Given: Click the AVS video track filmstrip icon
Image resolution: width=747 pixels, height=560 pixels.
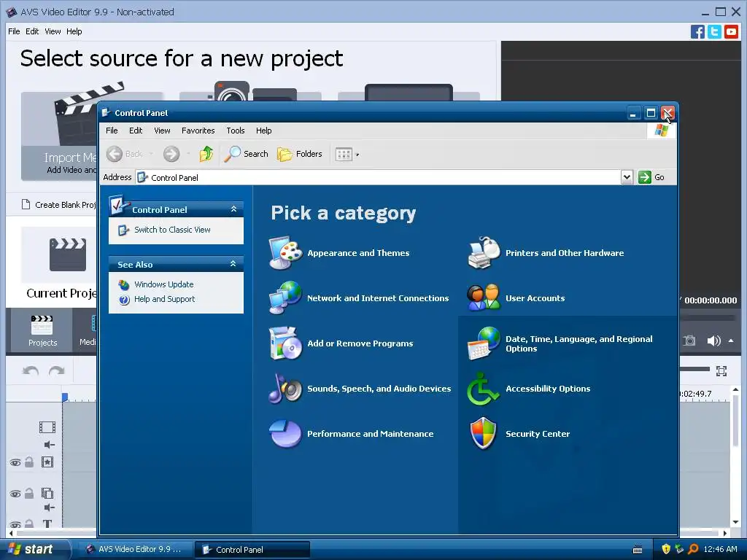Looking at the screenshot, I should tap(47, 427).
